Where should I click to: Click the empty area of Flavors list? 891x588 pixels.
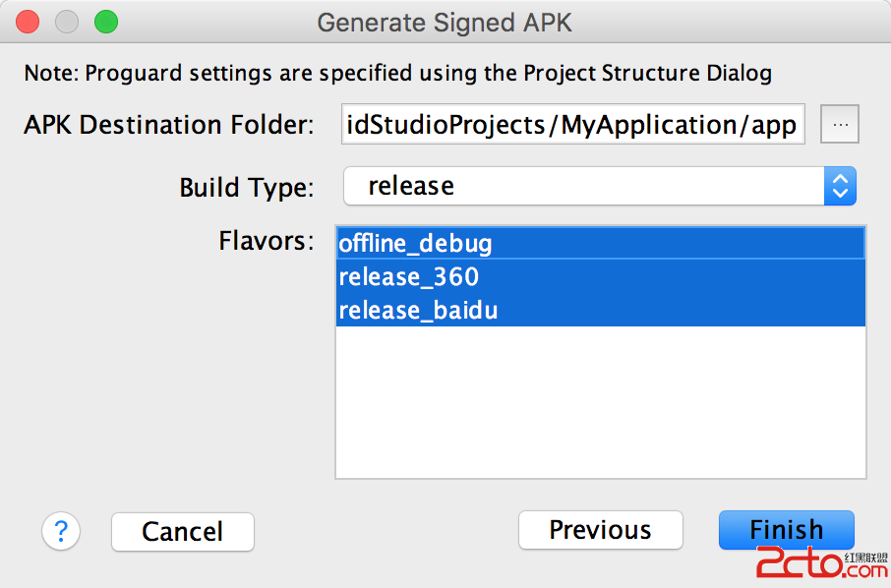(600, 403)
